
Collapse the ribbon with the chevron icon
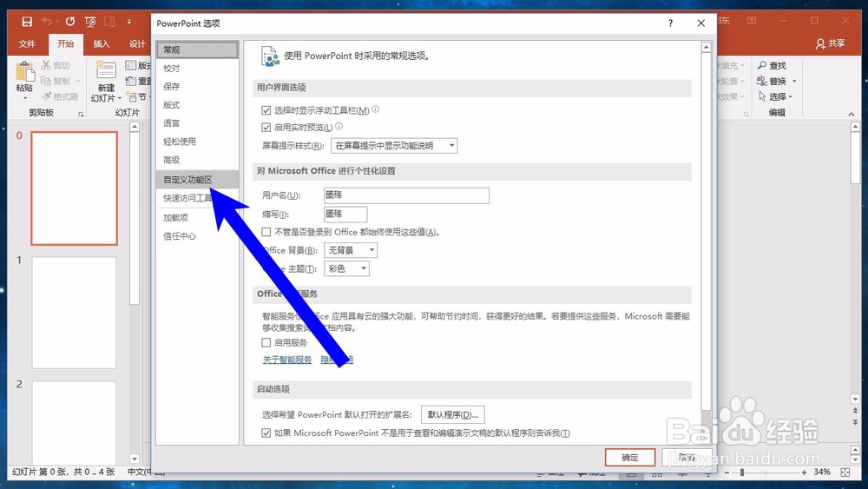[852, 114]
